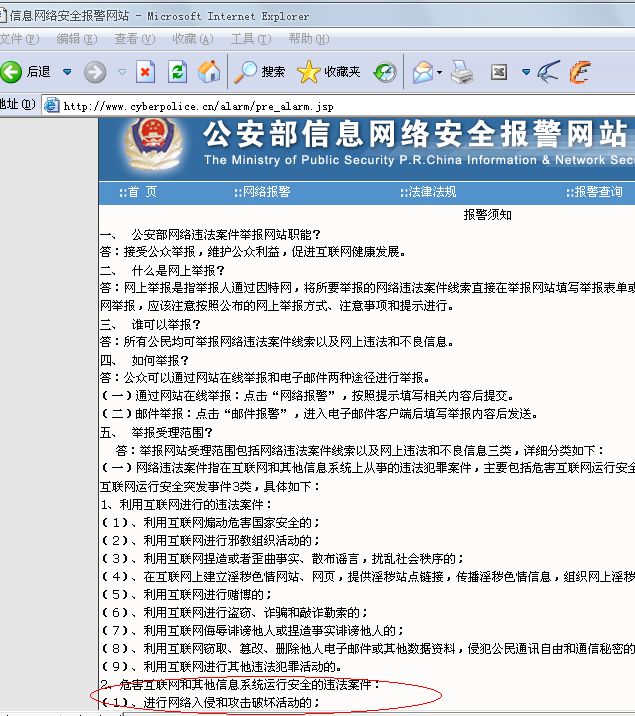The width and height of the screenshot is (635, 716).
Task: Open the 帮助(H) menu
Action: (309, 39)
